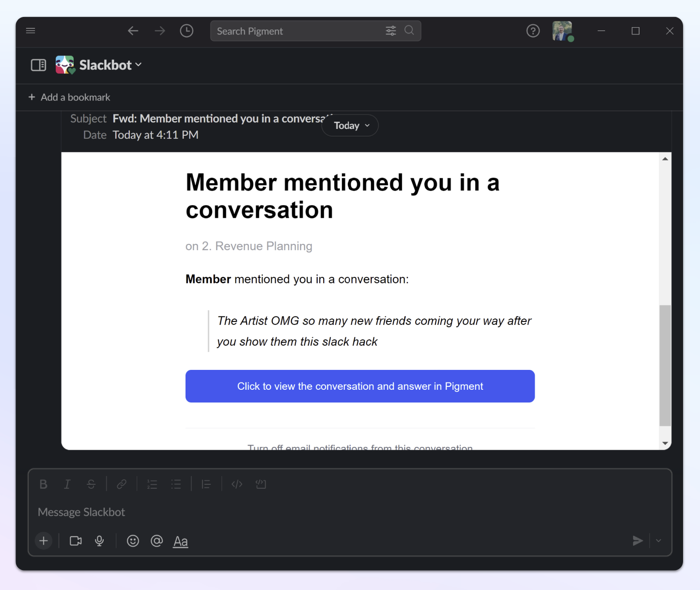The width and height of the screenshot is (700, 590).
Task: Open the user profile avatar
Action: click(x=562, y=31)
